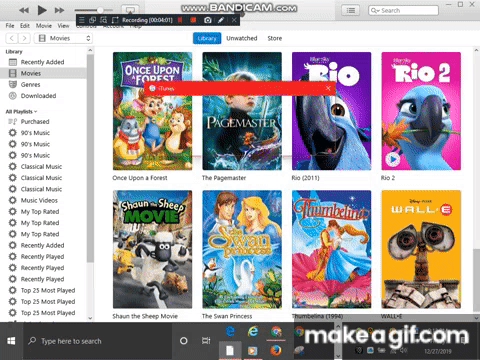Take a Bandicam screenshot with camera icon
480x360 pixels.
click(x=208, y=20)
